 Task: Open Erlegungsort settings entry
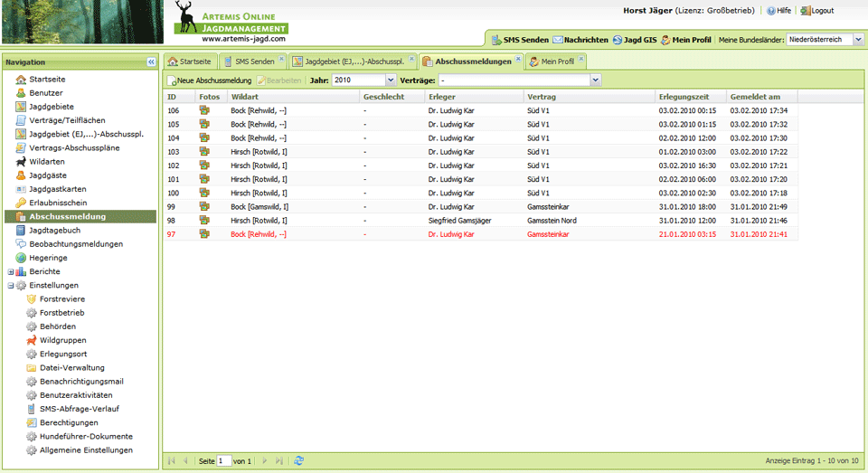point(63,354)
